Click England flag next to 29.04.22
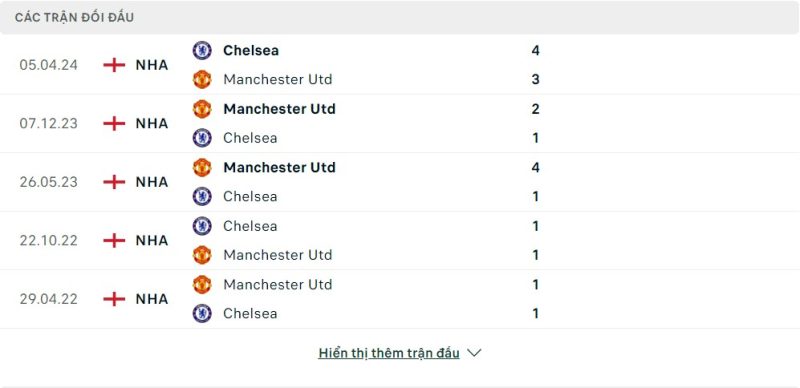Image resolution: width=800 pixels, height=388 pixels. (x=114, y=299)
